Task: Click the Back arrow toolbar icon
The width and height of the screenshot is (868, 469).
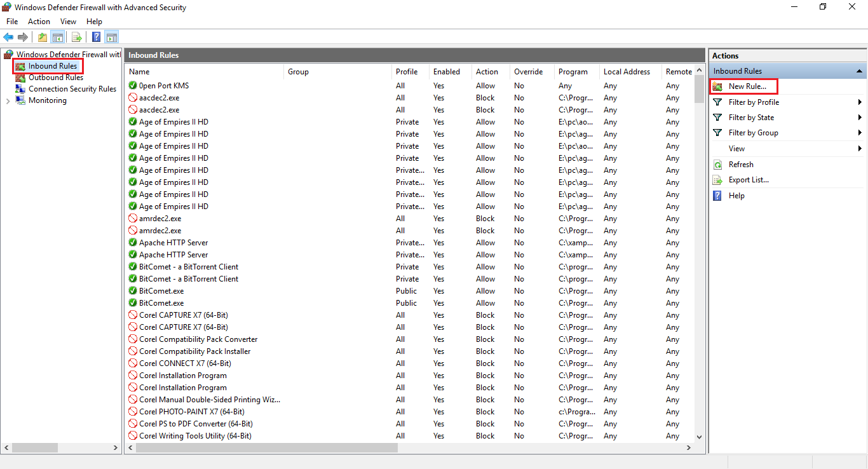Action: tap(8, 37)
